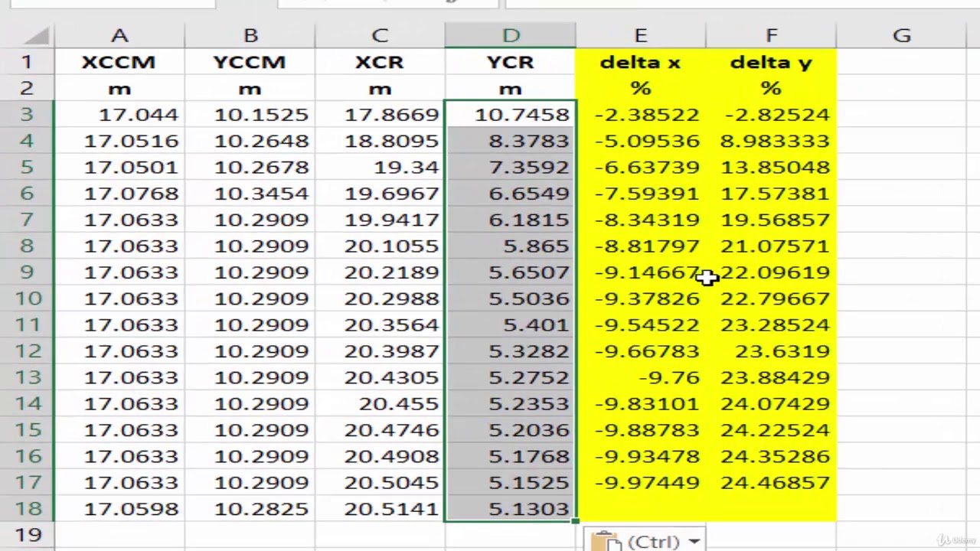Screen dimensions: 980x551
Task: Select cell containing 10.1525
Action: tap(250, 115)
